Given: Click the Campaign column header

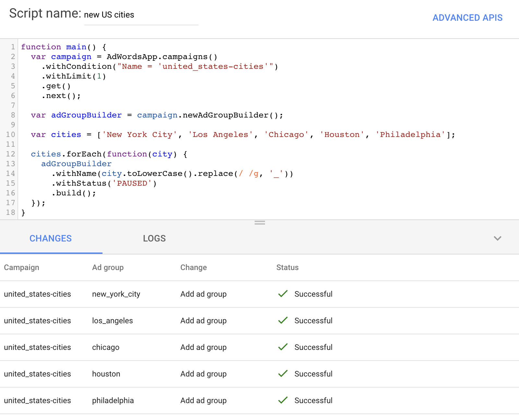Looking at the screenshot, I should [21, 267].
